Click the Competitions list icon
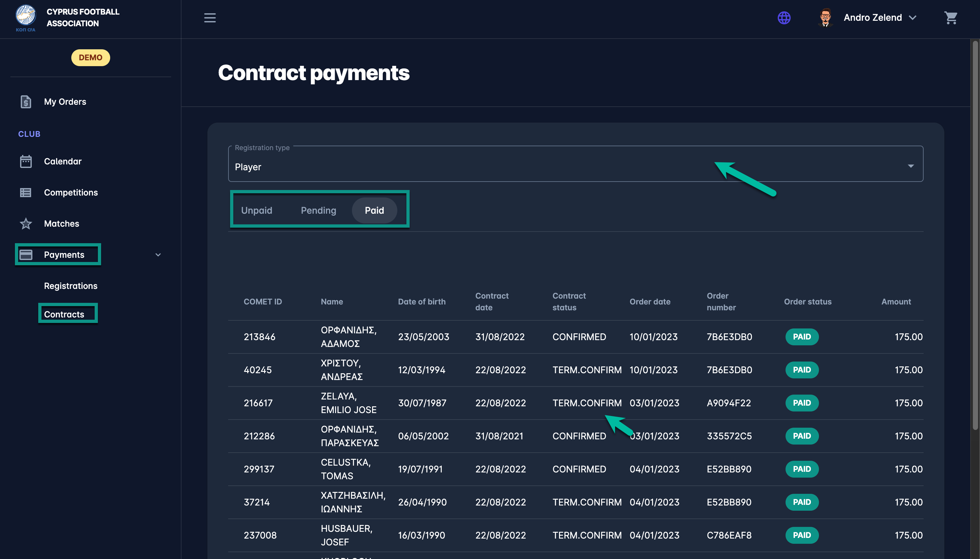Screen dimensions: 980x559 pyautogui.click(x=26, y=192)
